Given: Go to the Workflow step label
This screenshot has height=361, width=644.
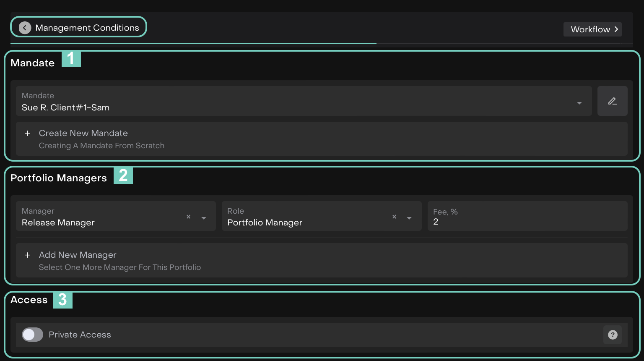Looking at the screenshot, I should 590,29.
